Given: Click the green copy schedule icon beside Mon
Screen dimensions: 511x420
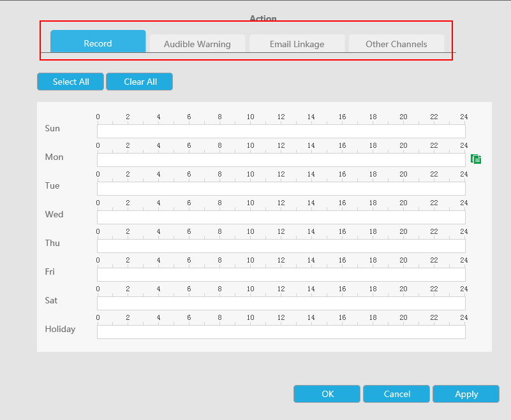Looking at the screenshot, I should [476, 159].
